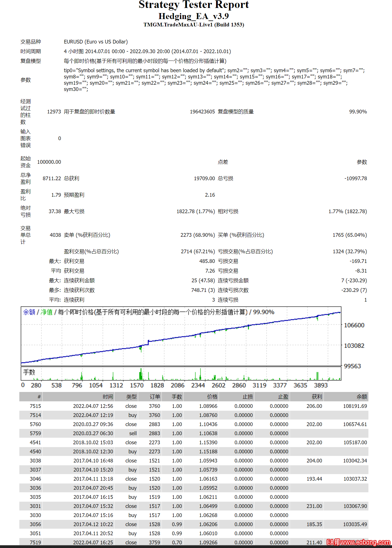Screen dimensions: 392x548
Task: Click the 手数 lots volume chart
Action: coord(181,373)
